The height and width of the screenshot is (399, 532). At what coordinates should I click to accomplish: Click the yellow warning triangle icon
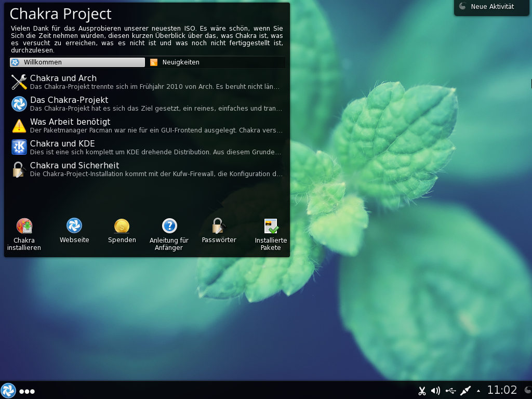(19, 126)
